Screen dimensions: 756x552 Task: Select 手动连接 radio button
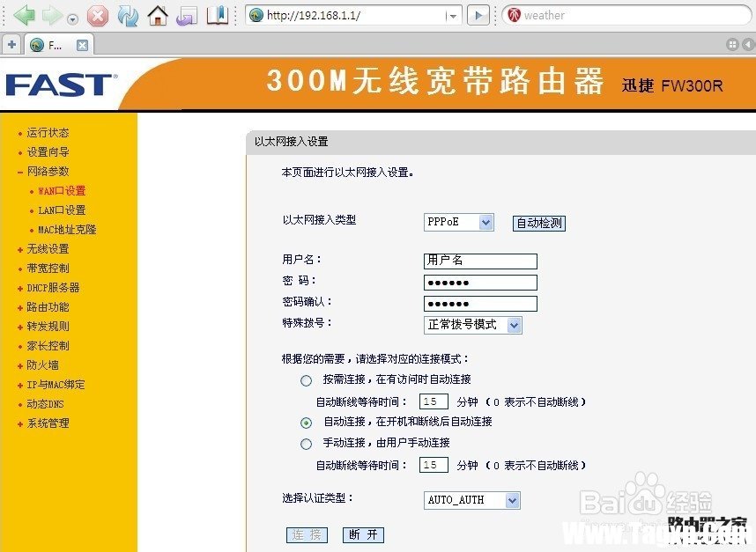point(306,444)
